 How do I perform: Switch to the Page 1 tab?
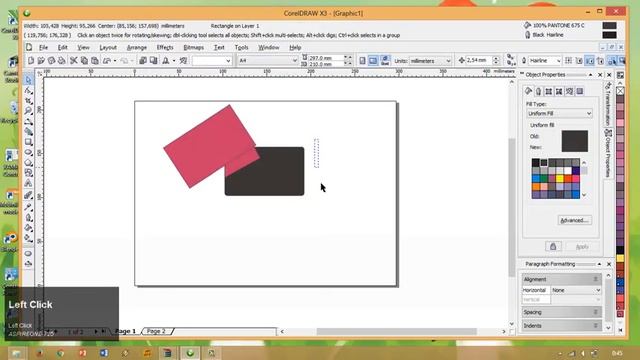click(x=126, y=331)
